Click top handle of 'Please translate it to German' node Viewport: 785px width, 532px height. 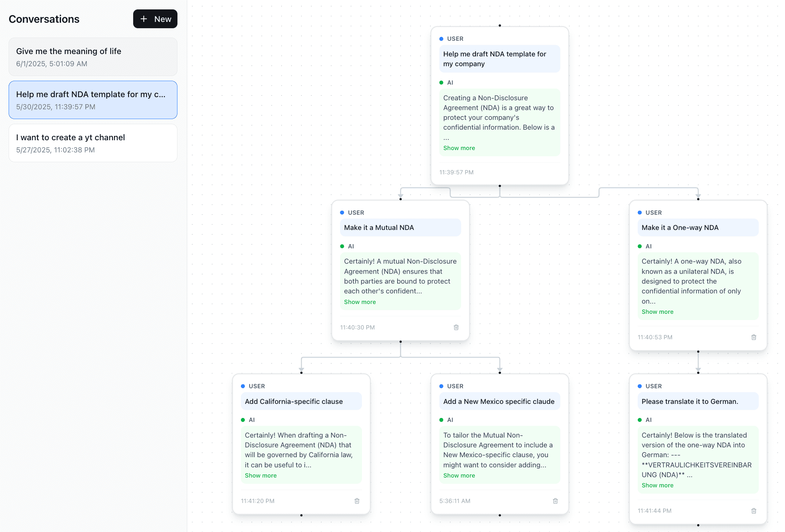[698, 373]
